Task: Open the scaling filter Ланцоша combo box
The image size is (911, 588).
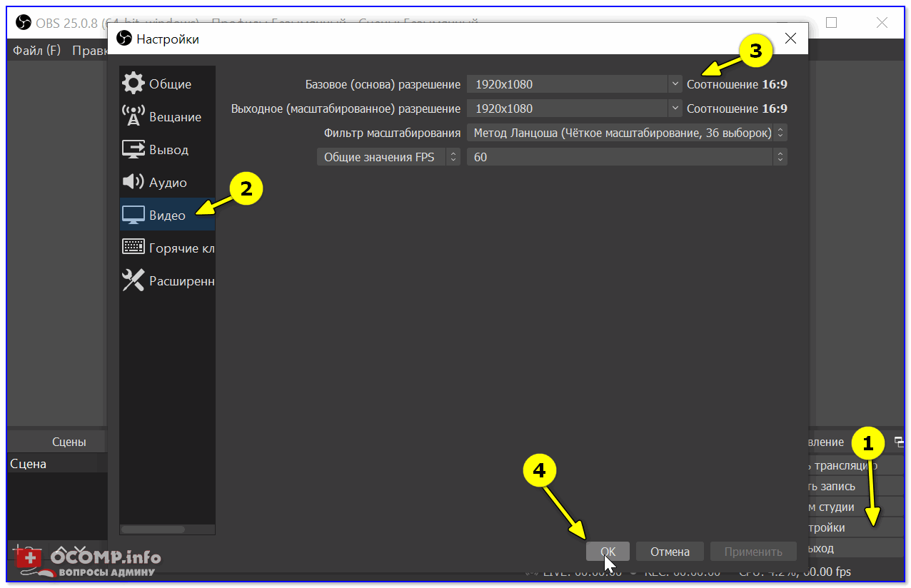Action: tap(626, 133)
